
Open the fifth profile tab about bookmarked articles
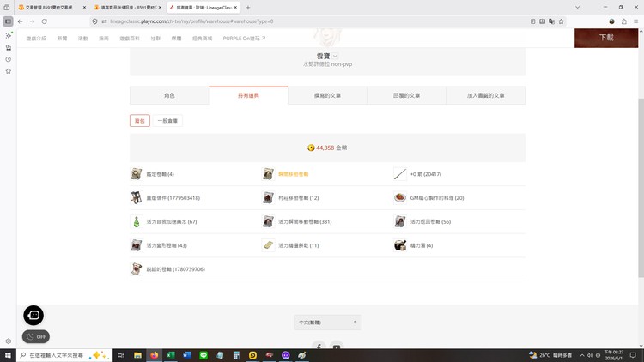coord(485,95)
